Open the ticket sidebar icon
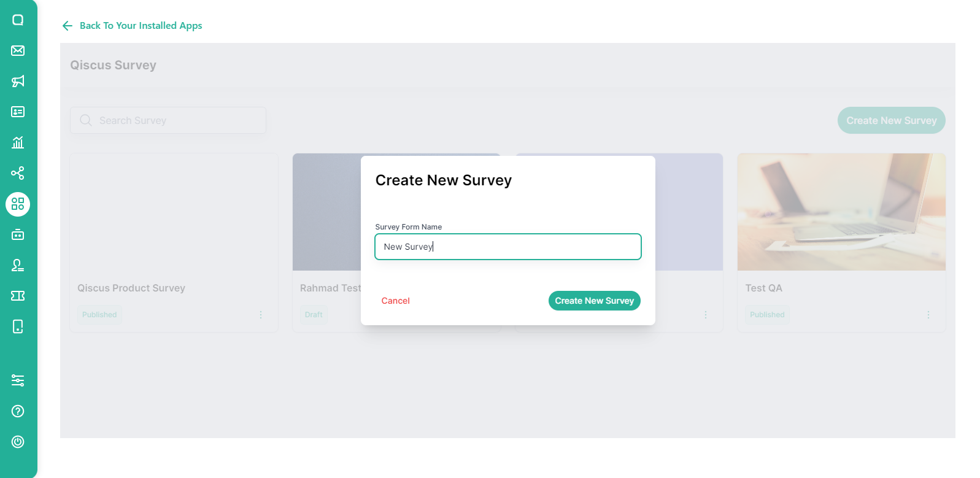980x478 pixels. [x=18, y=296]
